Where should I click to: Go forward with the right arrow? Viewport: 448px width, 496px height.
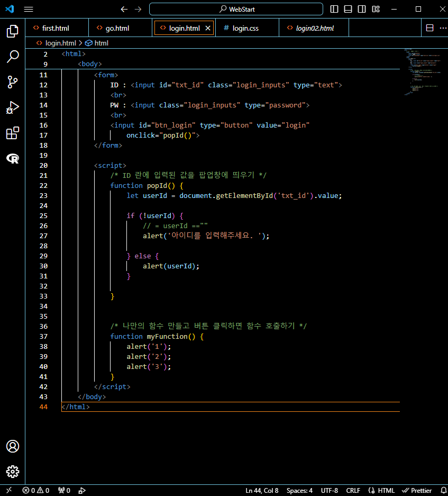click(x=138, y=9)
